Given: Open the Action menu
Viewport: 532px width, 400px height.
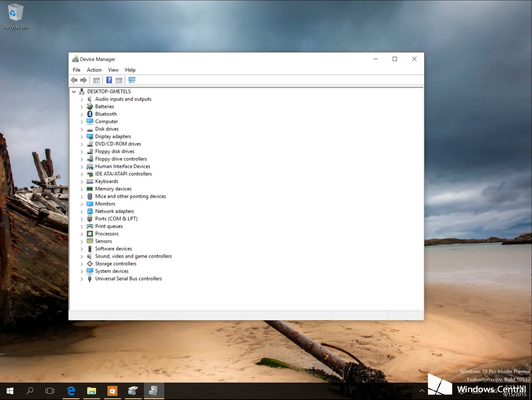Looking at the screenshot, I should point(94,70).
